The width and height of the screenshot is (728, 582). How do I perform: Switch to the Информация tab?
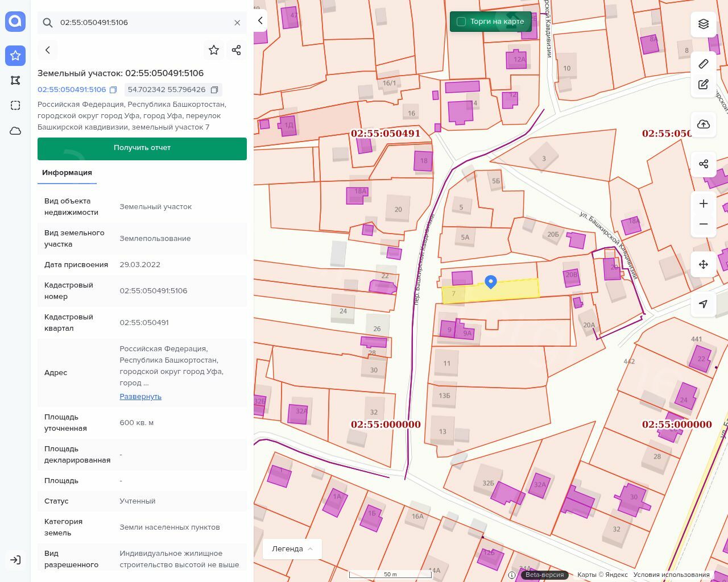tap(67, 173)
